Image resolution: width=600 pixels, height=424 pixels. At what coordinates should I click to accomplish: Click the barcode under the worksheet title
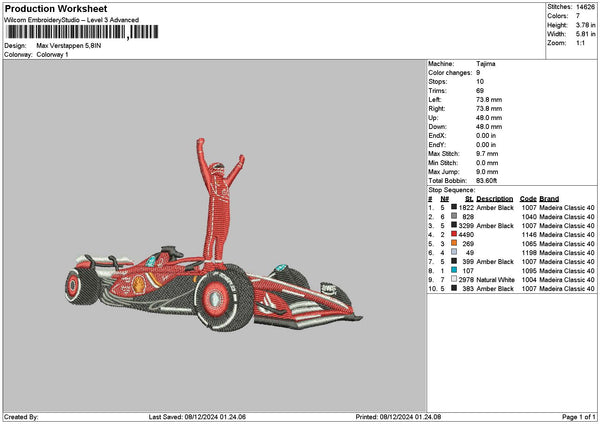(x=82, y=32)
